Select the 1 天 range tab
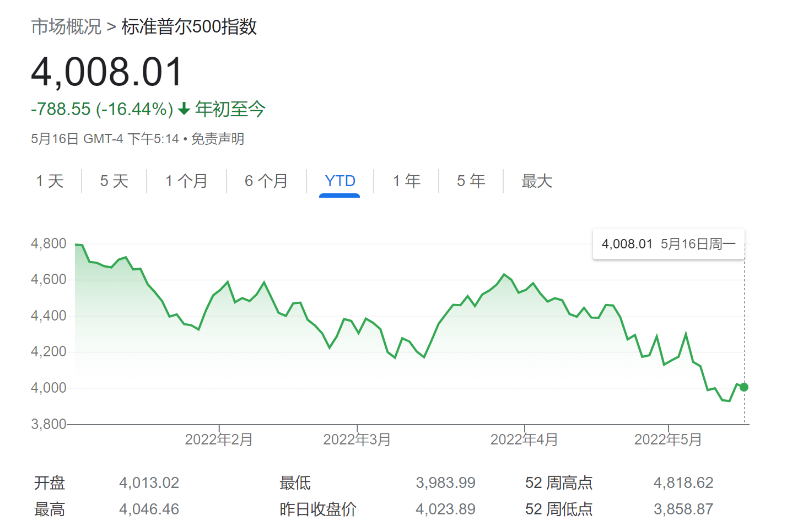The image size is (803, 532). pyautogui.click(x=50, y=181)
